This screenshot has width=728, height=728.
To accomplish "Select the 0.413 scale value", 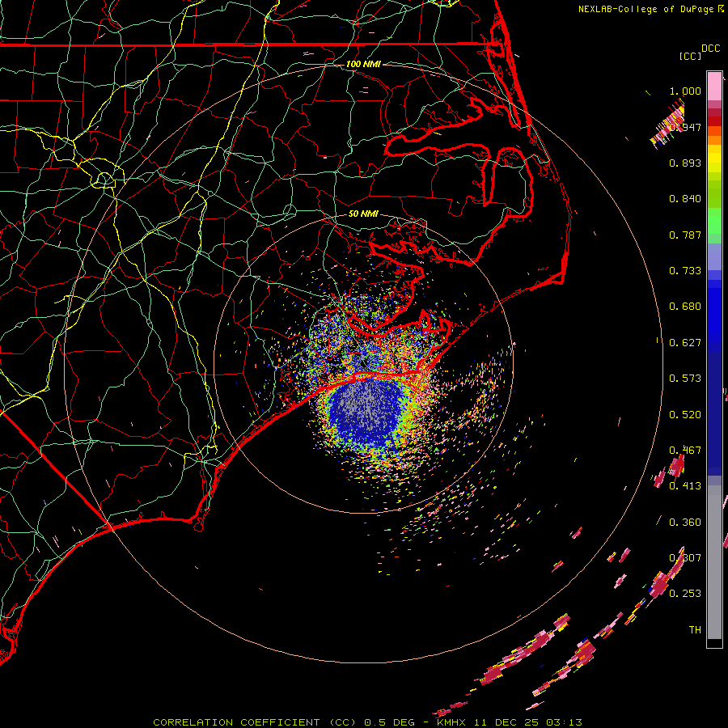I will tap(685, 486).
